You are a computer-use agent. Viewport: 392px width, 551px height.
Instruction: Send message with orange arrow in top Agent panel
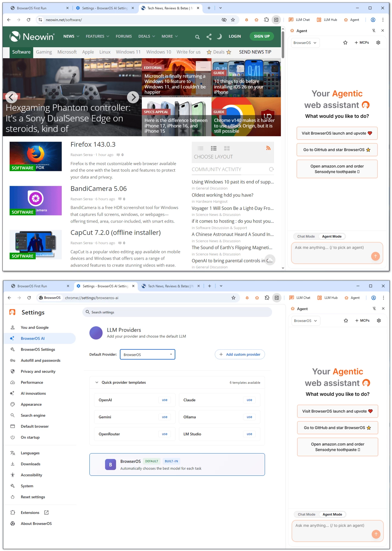click(x=376, y=256)
